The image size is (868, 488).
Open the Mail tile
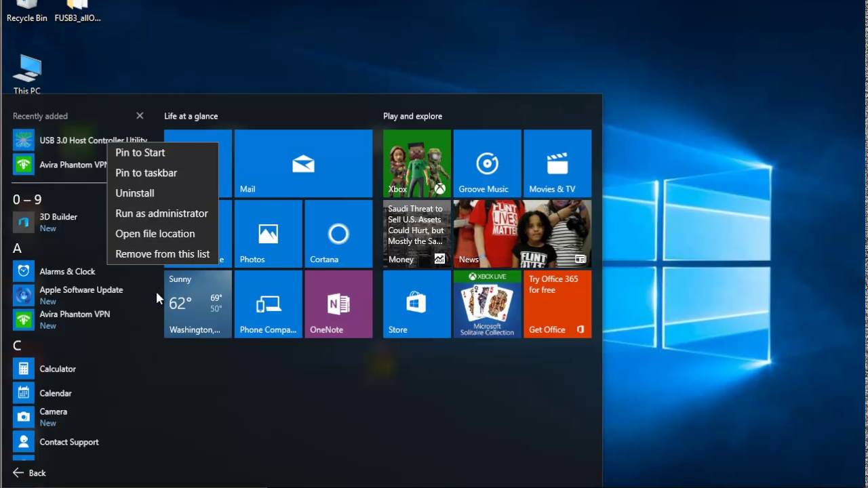tap(303, 163)
